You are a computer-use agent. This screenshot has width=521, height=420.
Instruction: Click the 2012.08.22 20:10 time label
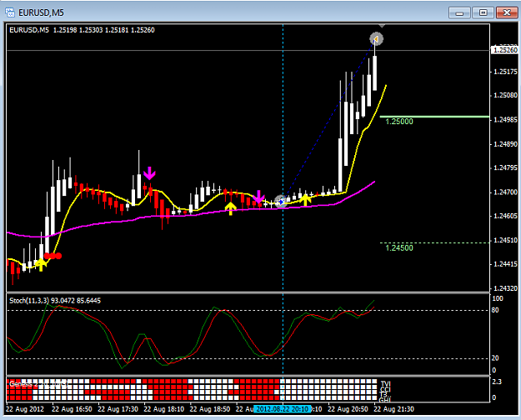click(x=283, y=408)
